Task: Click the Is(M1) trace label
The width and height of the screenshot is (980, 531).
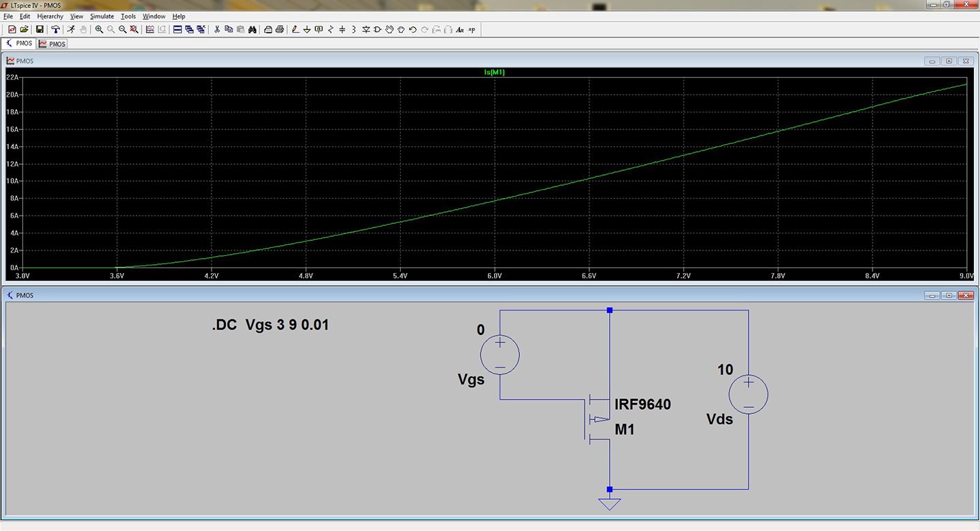Action: 494,71
